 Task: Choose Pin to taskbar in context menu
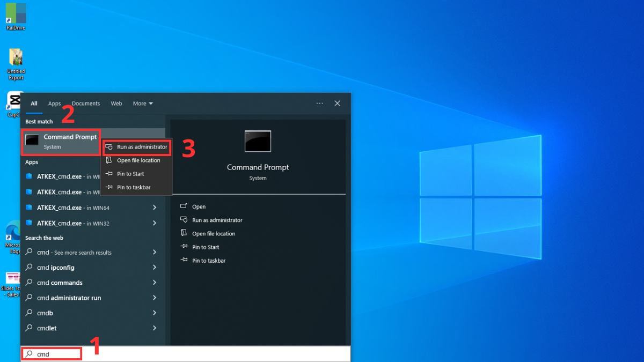pos(137,187)
